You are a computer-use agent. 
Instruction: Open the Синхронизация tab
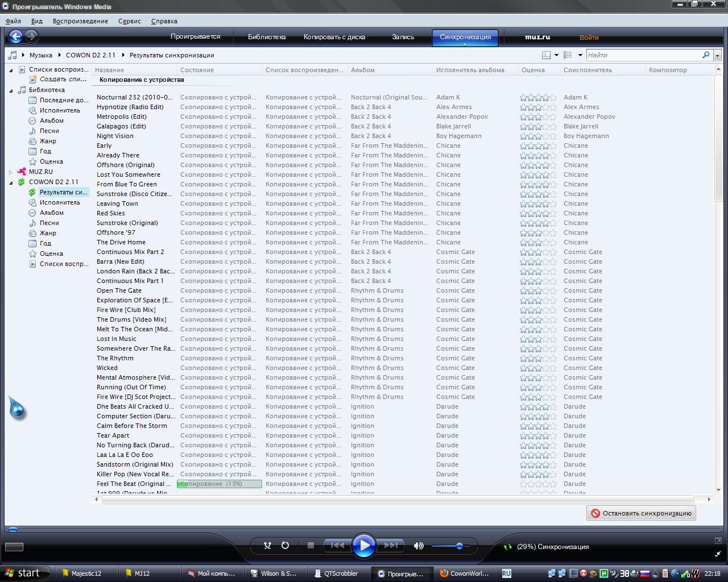click(x=465, y=38)
